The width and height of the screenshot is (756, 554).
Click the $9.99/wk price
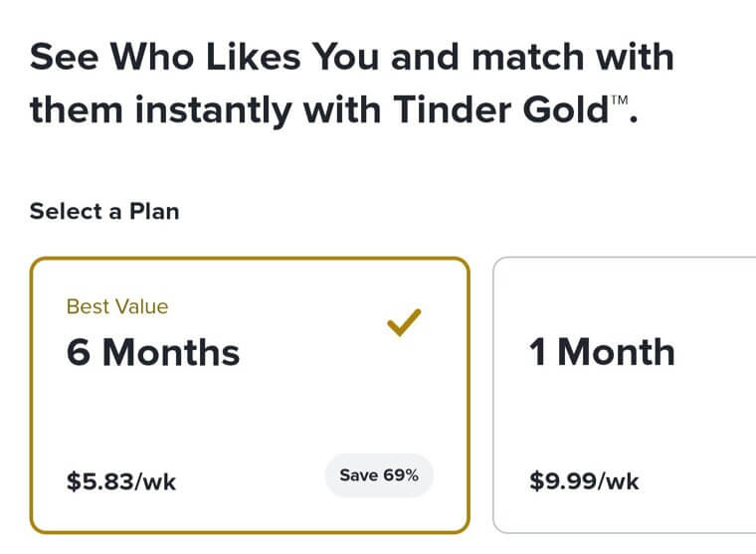(585, 482)
